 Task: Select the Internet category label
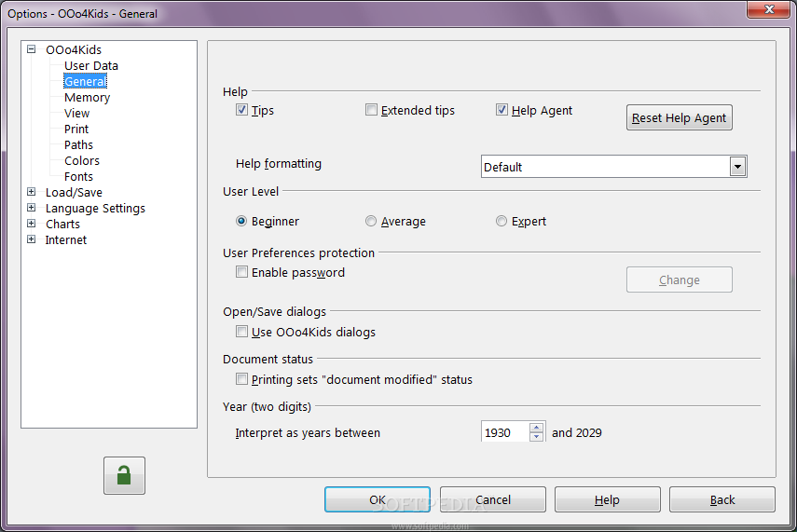pyautogui.click(x=65, y=239)
